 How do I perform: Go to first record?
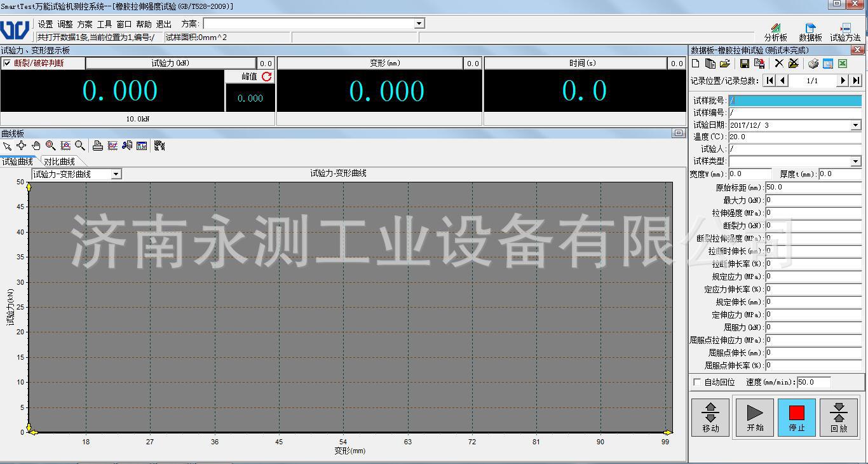click(770, 81)
